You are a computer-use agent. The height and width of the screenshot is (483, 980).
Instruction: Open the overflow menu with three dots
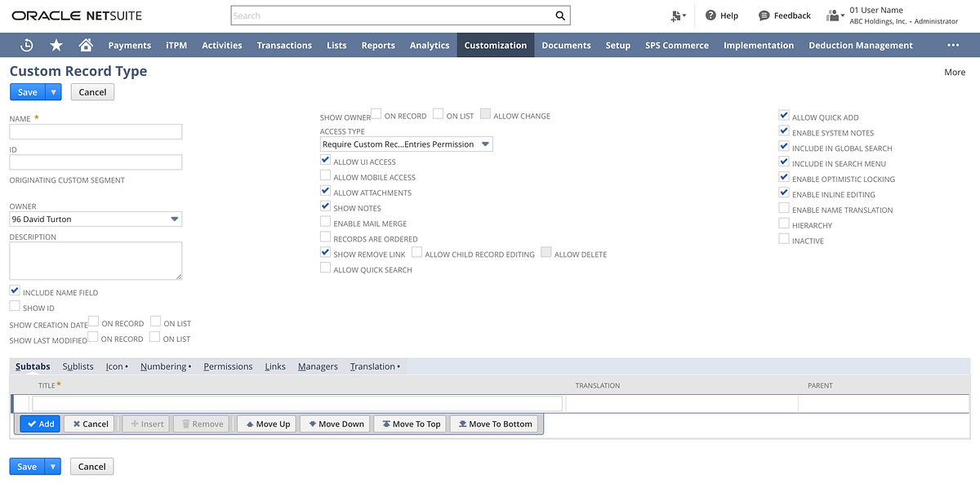click(952, 45)
